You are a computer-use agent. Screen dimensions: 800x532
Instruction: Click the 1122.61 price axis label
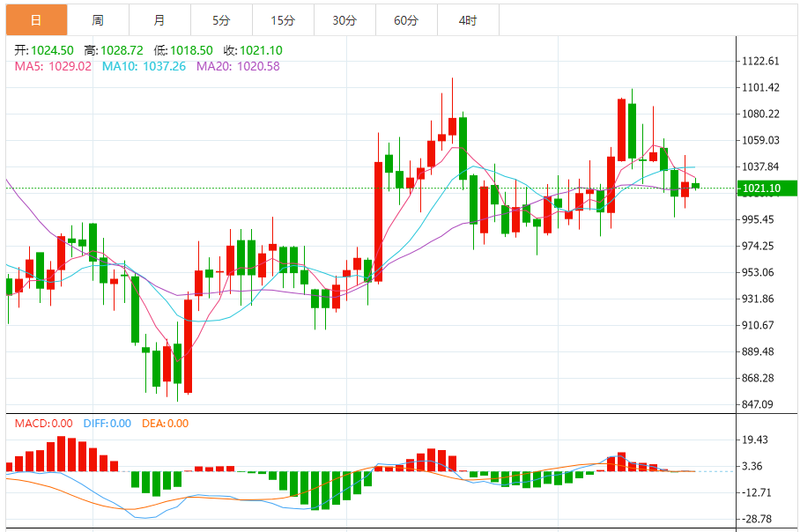(x=760, y=61)
